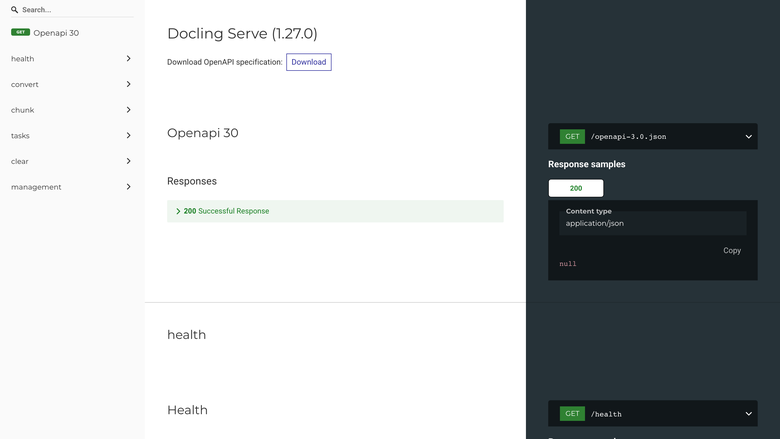
Task: Select the health sidebar item
Action: pyautogui.click(x=22, y=59)
